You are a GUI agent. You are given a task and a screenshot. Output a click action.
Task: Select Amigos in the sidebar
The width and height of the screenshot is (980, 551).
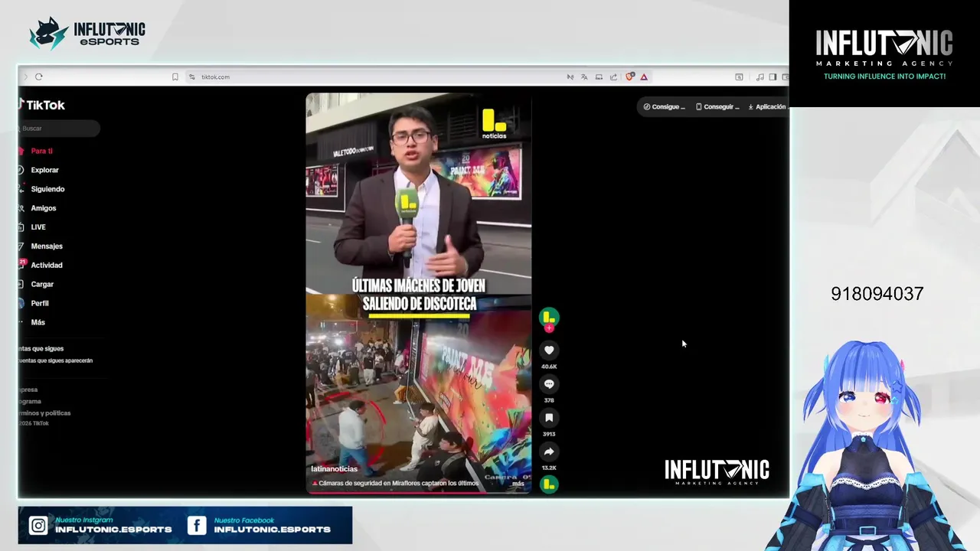43,208
